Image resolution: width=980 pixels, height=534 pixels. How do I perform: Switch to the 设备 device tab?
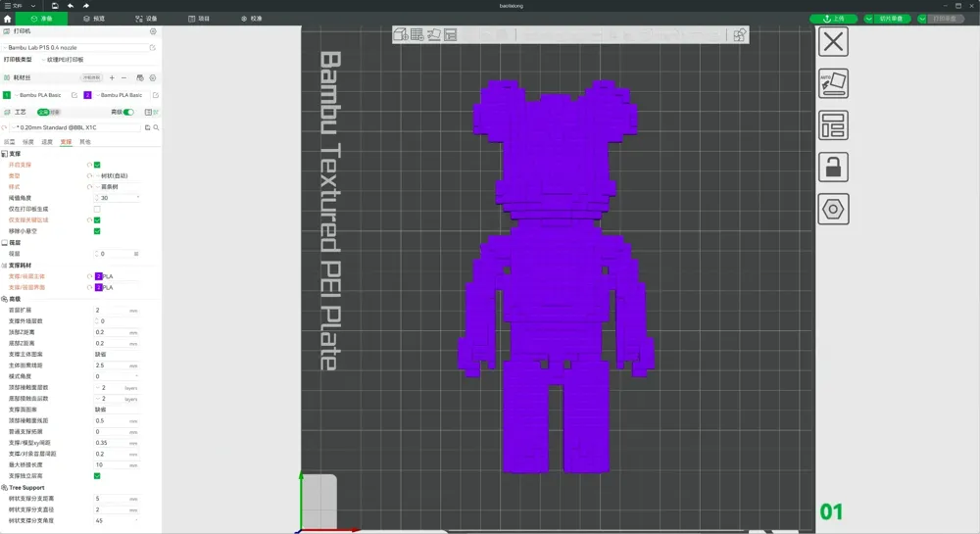coord(146,19)
